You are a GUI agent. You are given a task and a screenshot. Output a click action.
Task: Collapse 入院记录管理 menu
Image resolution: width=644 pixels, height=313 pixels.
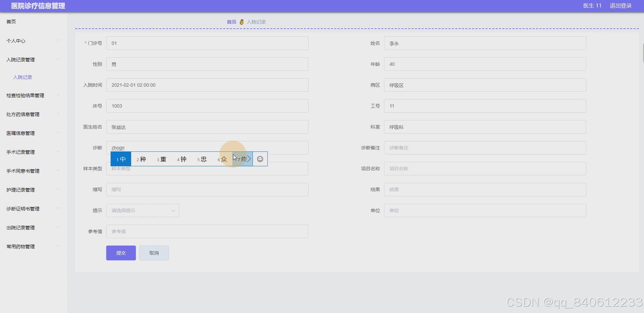pyautogui.click(x=33, y=60)
